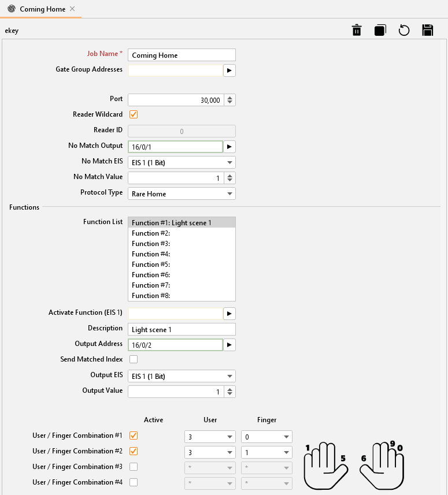The height and width of the screenshot is (495, 448).
Task: Select the Coming Home tab
Action: [42, 9]
